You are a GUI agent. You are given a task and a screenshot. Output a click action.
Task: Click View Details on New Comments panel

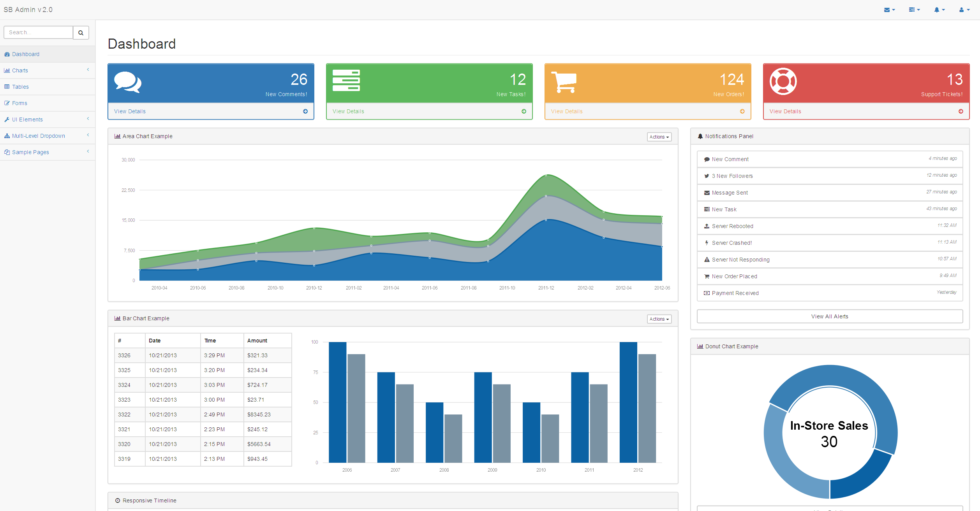[x=128, y=111]
